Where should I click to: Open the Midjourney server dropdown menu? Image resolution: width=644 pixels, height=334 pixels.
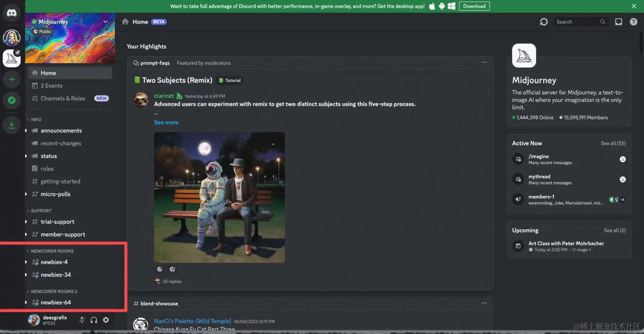pos(105,22)
